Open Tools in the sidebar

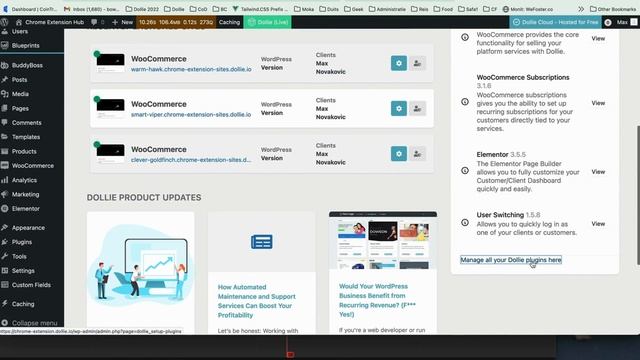pyautogui.click(x=19, y=256)
